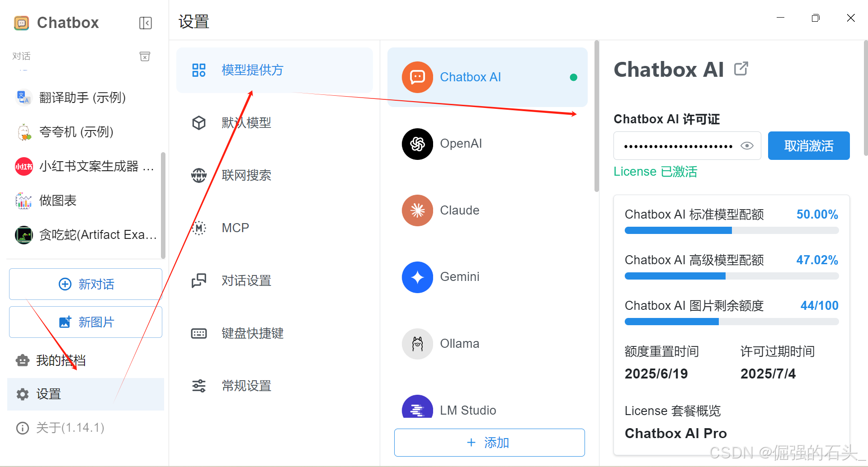Open 我的搭档 in the sidebar
The height and width of the screenshot is (467, 868).
85,360
